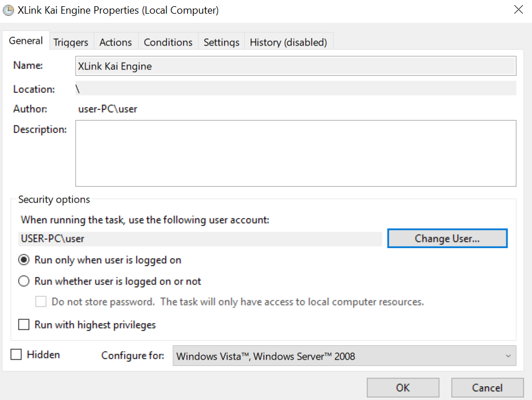Click inside the Description text box
The width and height of the screenshot is (532, 400).
pyautogui.click(x=296, y=153)
